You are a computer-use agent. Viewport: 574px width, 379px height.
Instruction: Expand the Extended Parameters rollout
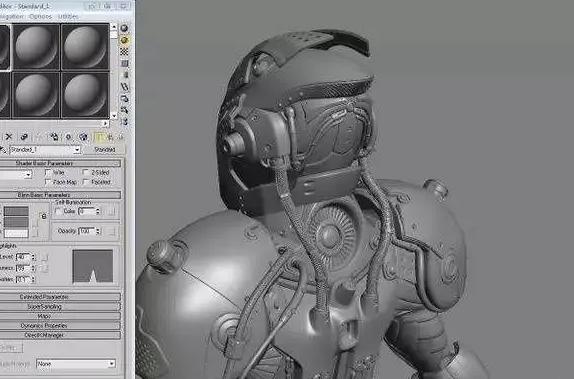(60, 297)
